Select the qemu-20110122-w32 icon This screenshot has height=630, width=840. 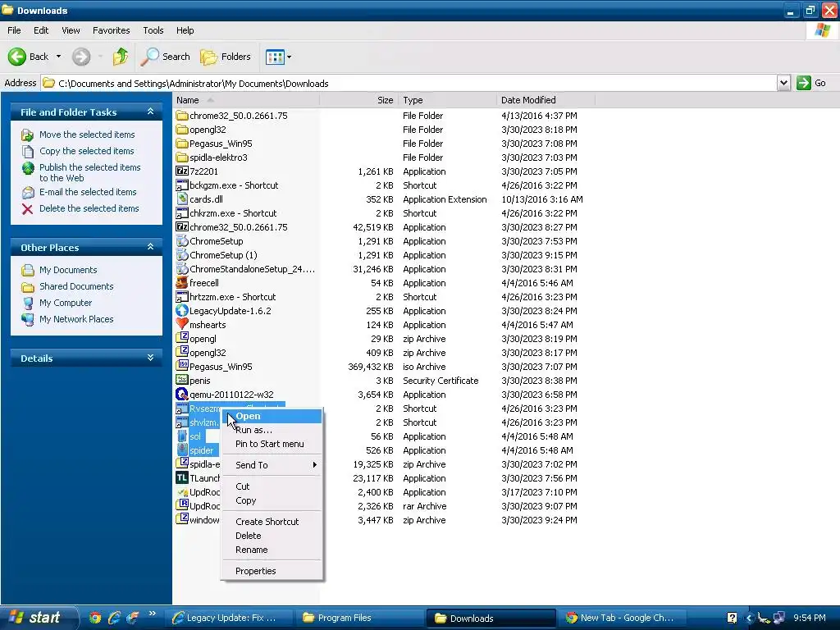(x=182, y=394)
